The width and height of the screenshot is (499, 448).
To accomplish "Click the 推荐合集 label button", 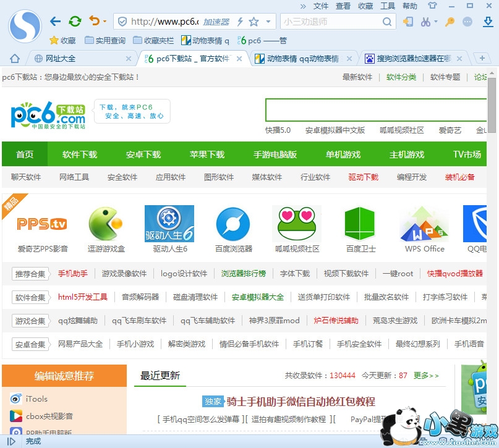I will [31, 274].
